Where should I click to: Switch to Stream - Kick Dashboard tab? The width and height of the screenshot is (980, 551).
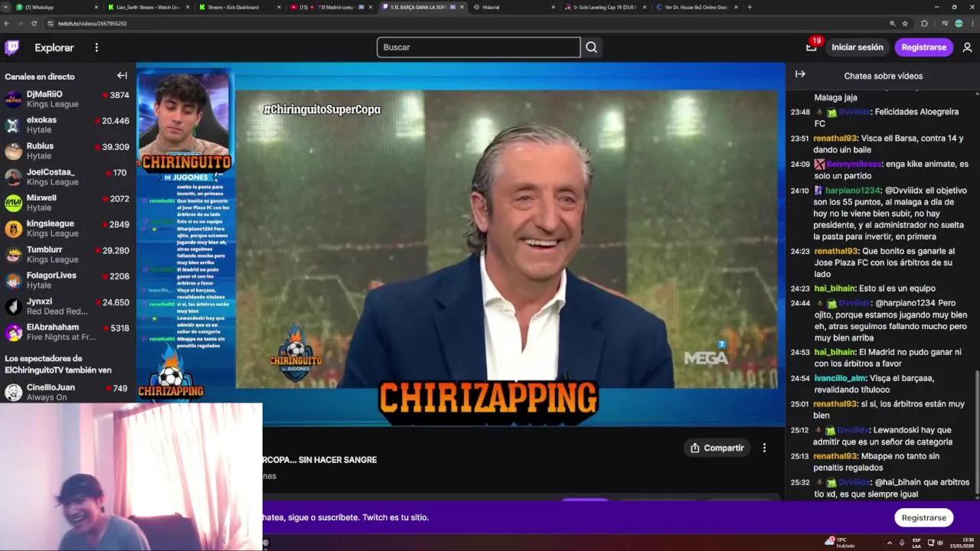pyautogui.click(x=240, y=7)
